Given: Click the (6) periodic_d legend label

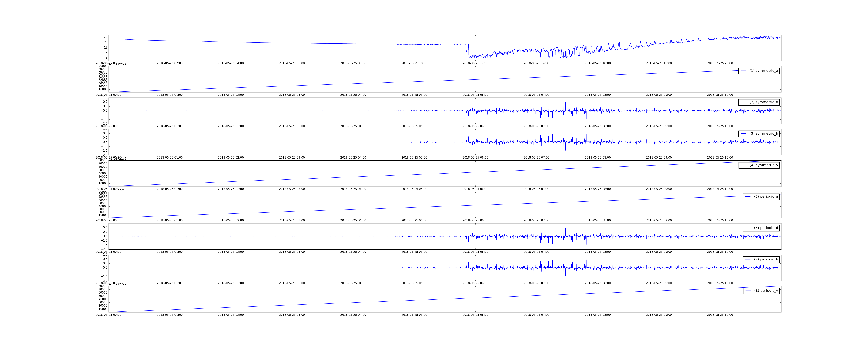Looking at the screenshot, I should tap(766, 228).
